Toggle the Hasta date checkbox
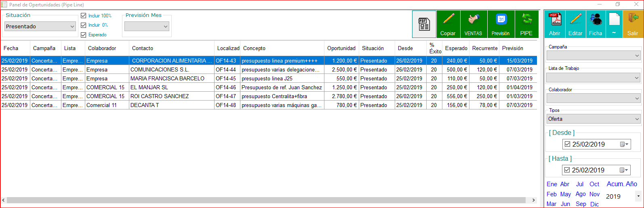644x208 pixels. pos(567,170)
